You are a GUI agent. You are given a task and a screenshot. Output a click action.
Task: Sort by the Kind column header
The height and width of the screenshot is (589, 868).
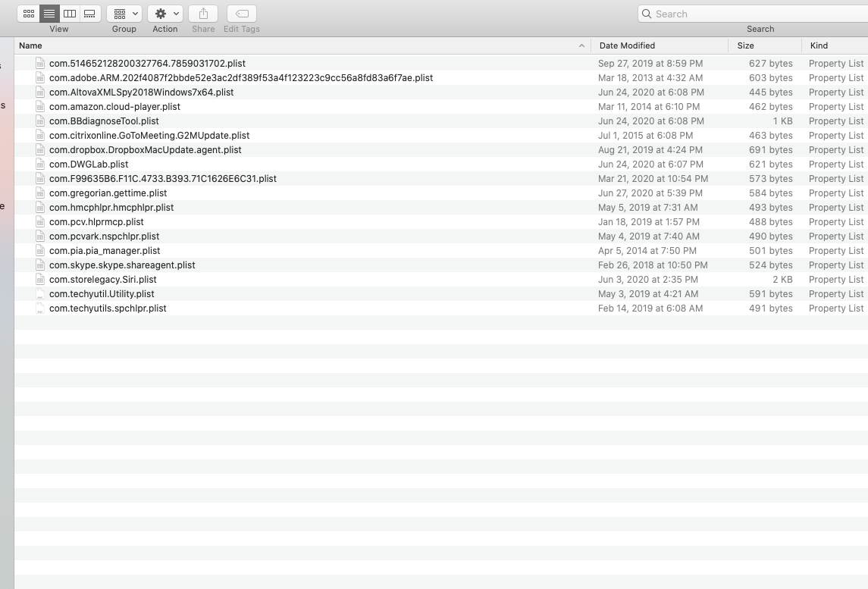click(835, 45)
